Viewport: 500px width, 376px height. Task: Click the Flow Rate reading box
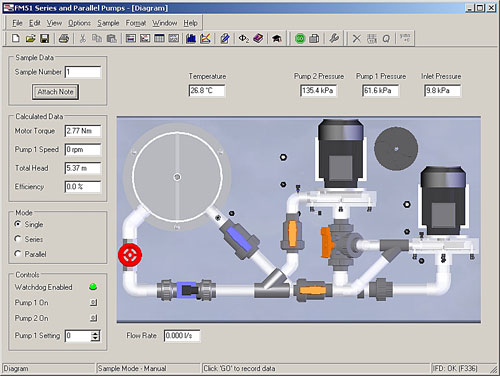coord(182,336)
